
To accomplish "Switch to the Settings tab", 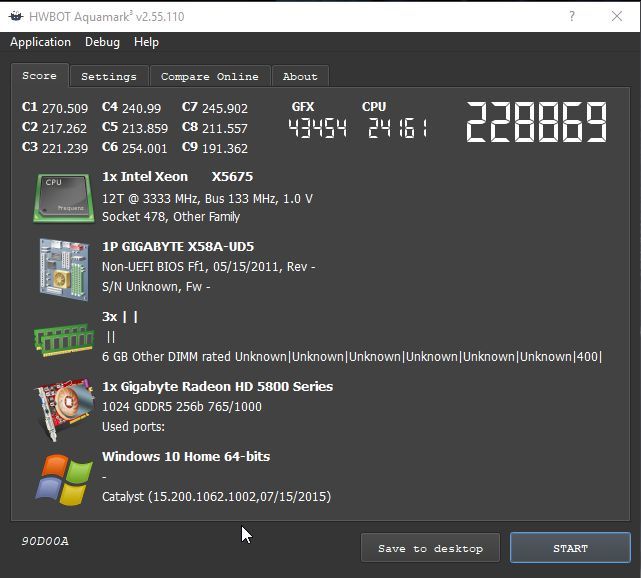I will [x=109, y=76].
